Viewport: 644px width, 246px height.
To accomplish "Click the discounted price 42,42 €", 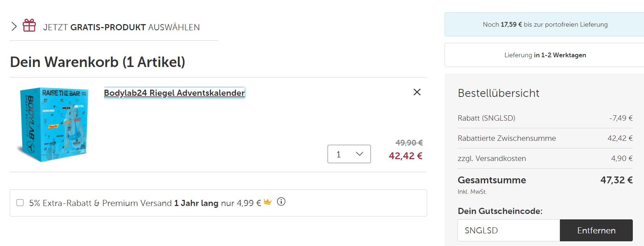I will tap(405, 156).
